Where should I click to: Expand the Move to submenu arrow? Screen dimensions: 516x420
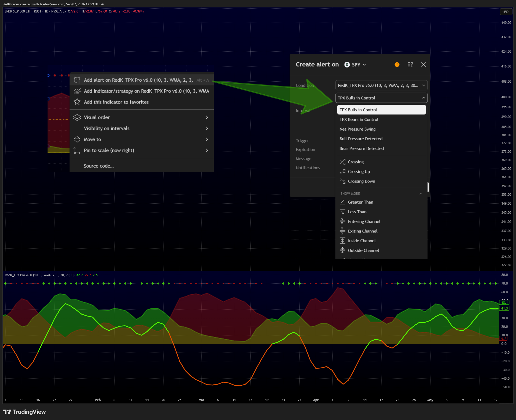[x=207, y=139]
